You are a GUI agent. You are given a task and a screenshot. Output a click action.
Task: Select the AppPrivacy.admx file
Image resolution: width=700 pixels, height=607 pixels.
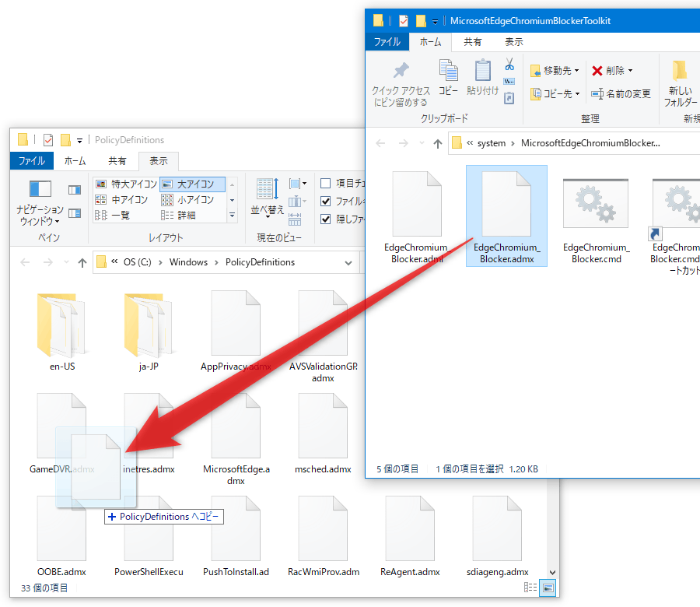tap(236, 331)
